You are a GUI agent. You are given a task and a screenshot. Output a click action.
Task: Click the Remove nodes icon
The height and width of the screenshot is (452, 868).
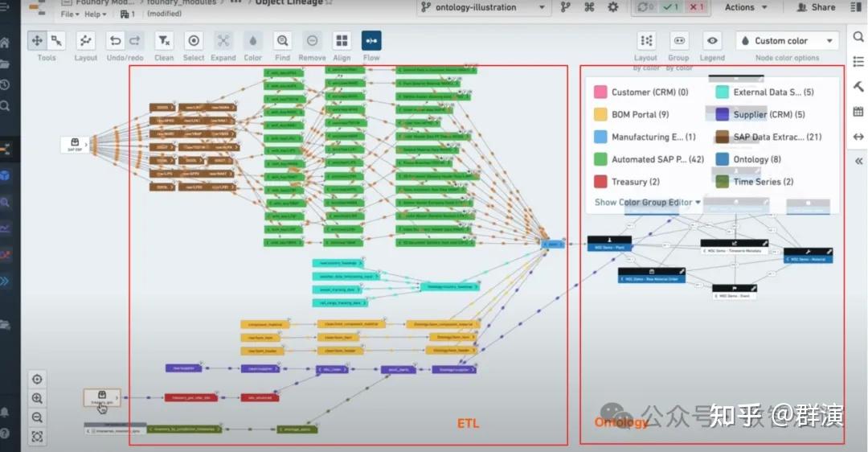(312, 40)
